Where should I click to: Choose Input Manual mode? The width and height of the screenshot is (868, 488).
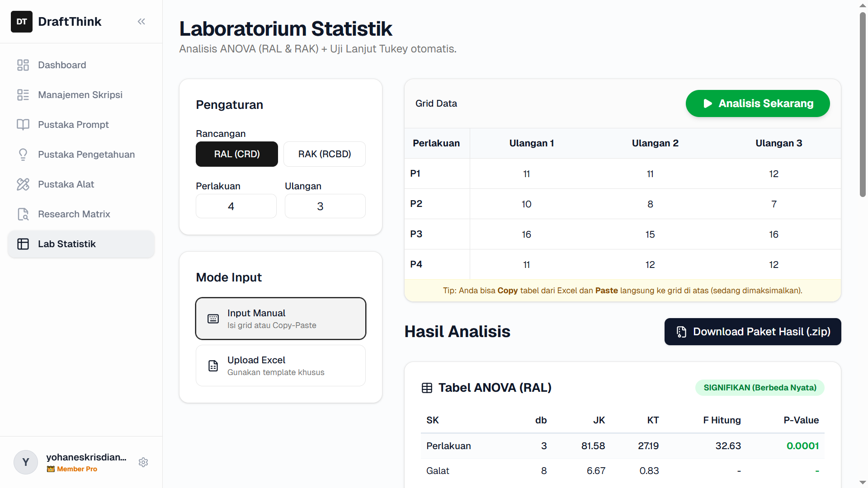280,319
